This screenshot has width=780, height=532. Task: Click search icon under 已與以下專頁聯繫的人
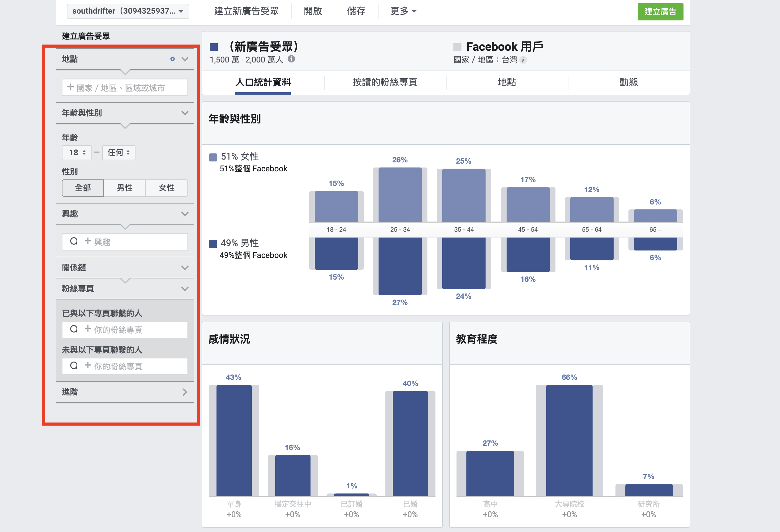pos(74,329)
